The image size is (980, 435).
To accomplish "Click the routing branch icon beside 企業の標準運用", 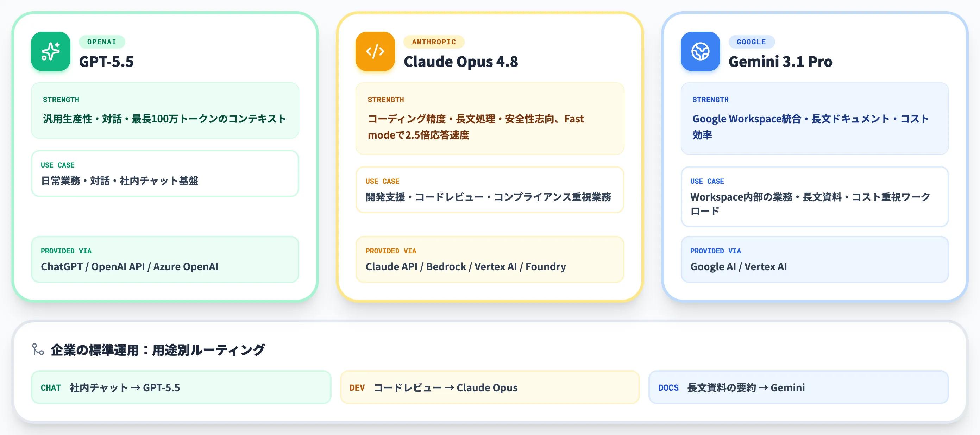I will tap(38, 349).
